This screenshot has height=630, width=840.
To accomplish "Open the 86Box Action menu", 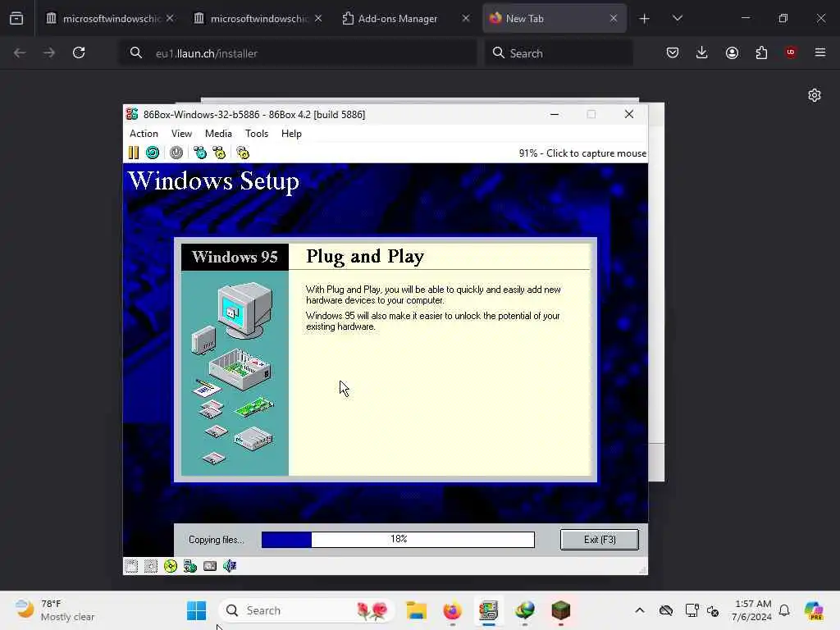I will click(x=144, y=134).
